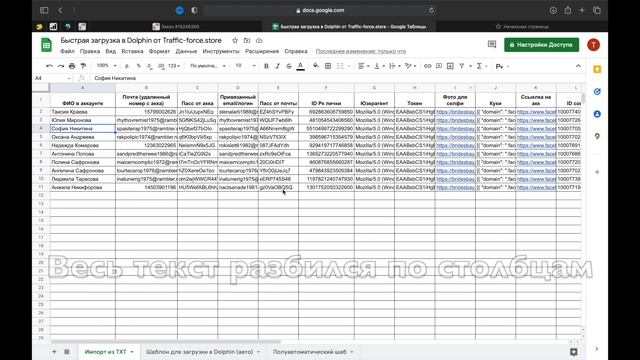Format as currency with ruble icon
Screen dimensions: 640x360
tap(127, 66)
